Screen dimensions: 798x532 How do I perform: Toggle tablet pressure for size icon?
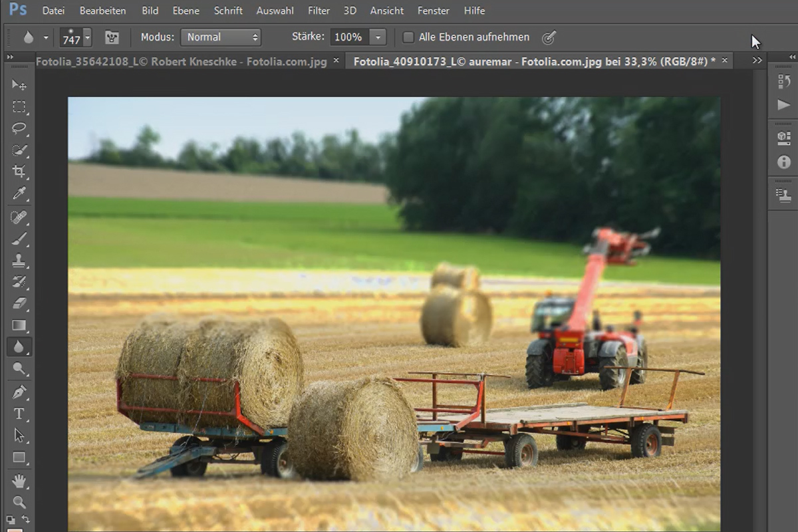click(549, 37)
